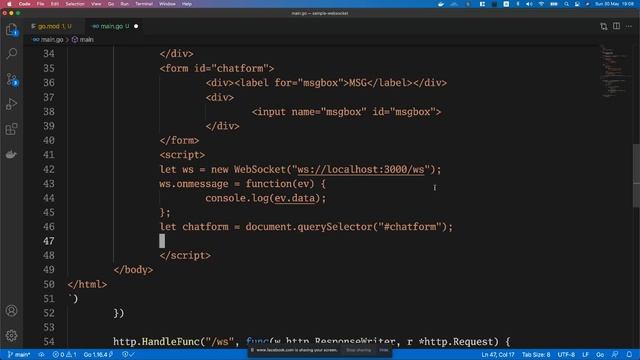Click the errors and warnings counter
The height and width of the screenshot is (360, 640).
tap(64, 354)
